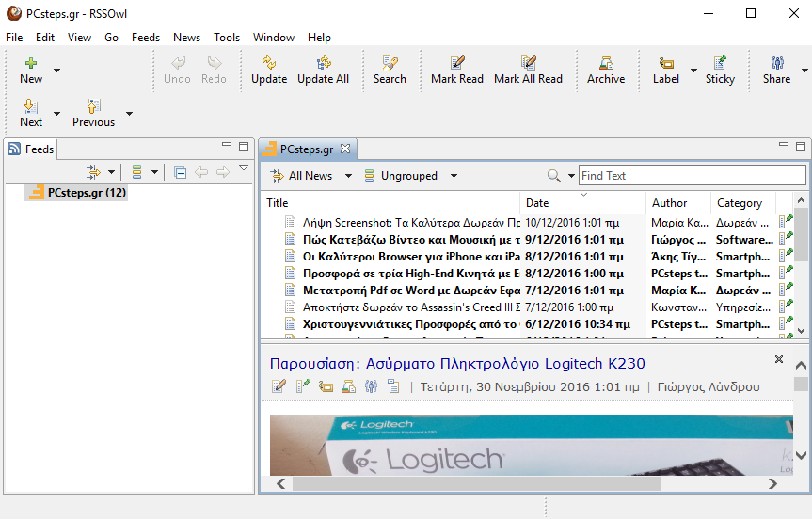Open the 'Οι Καλύτεροι Browser' news item
Screen dimensions: 812x519
pyautogui.click(x=411, y=257)
